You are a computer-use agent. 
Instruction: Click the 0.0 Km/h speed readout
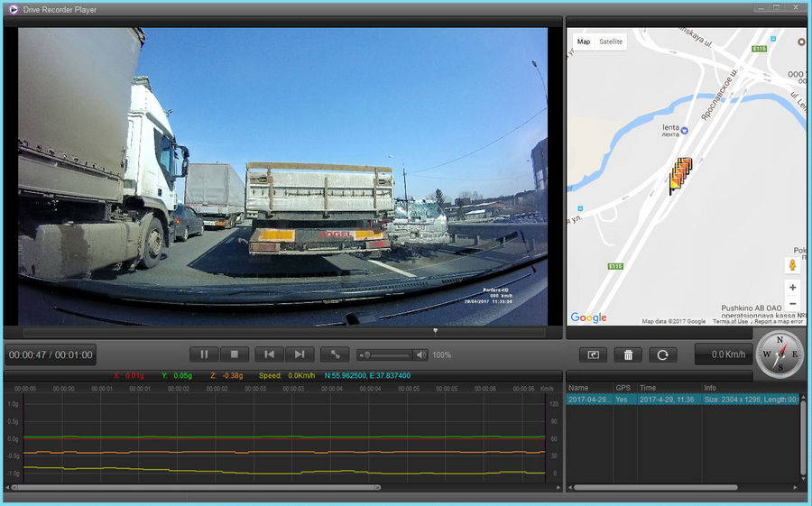(x=724, y=354)
